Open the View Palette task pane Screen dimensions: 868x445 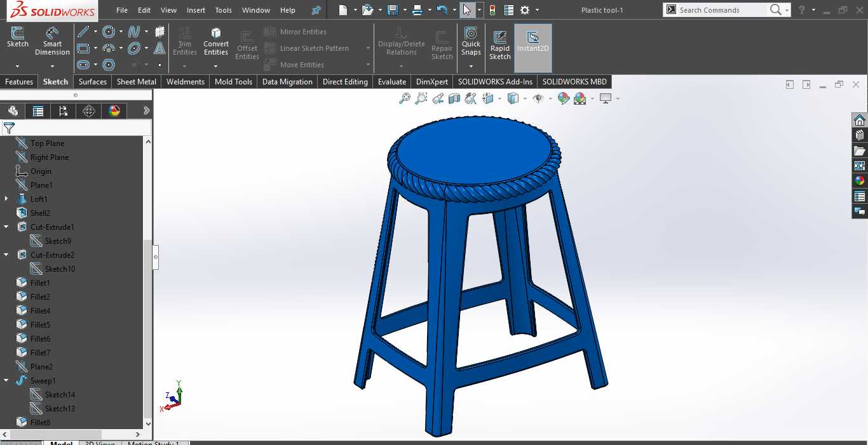click(x=860, y=166)
